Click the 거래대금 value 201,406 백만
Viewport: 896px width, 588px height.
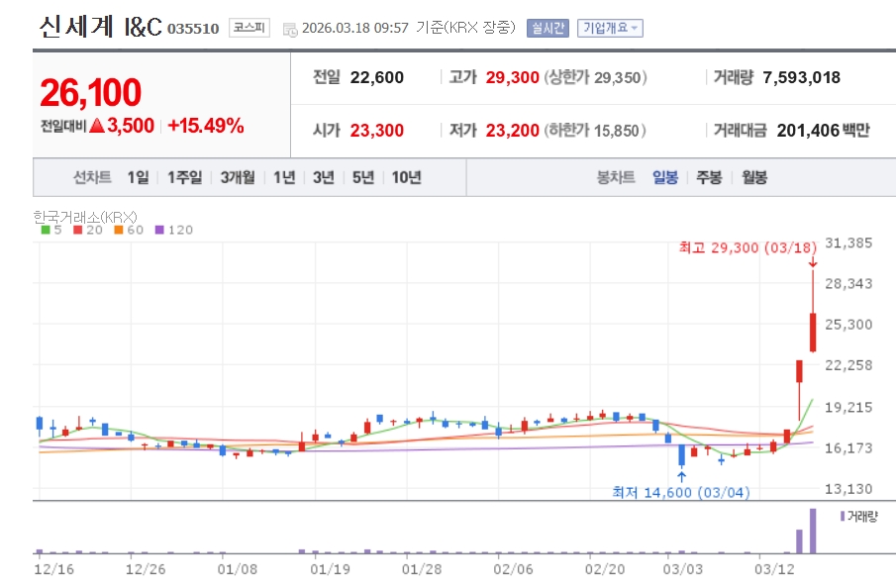point(824,131)
